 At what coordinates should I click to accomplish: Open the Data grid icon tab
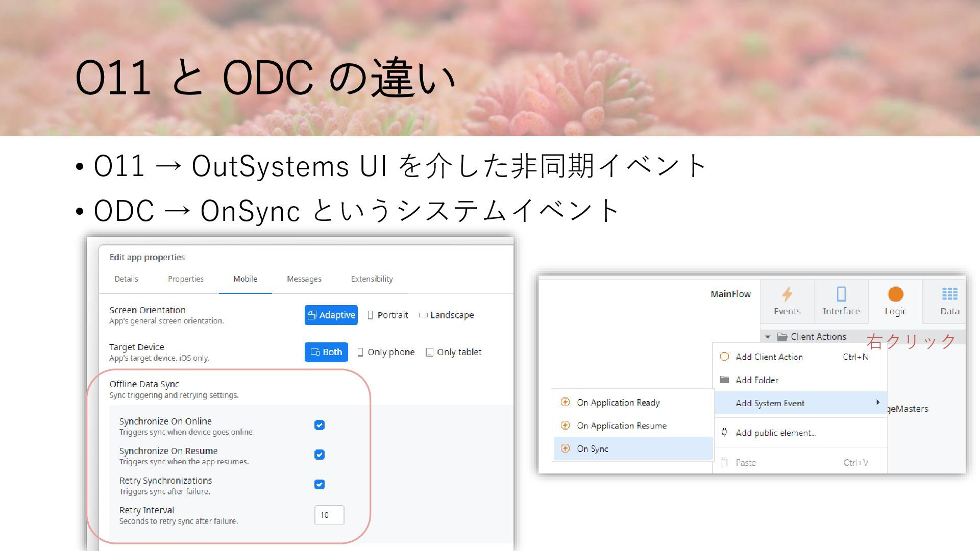949,294
